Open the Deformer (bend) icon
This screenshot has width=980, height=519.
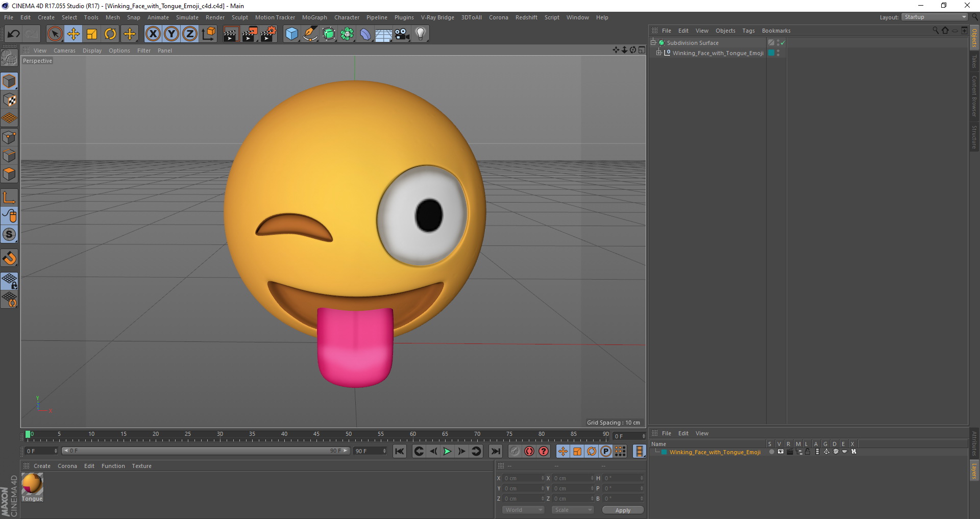coord(365,34)
